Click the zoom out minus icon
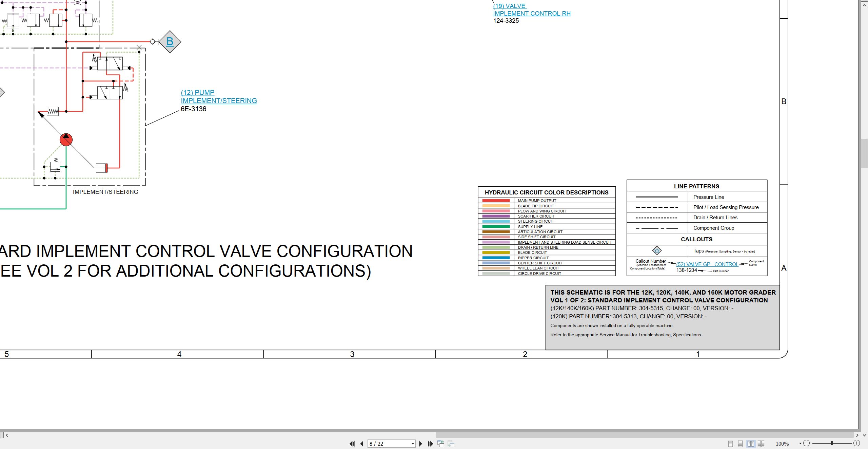This screenshot has width=868, height=449. (807, 443)
